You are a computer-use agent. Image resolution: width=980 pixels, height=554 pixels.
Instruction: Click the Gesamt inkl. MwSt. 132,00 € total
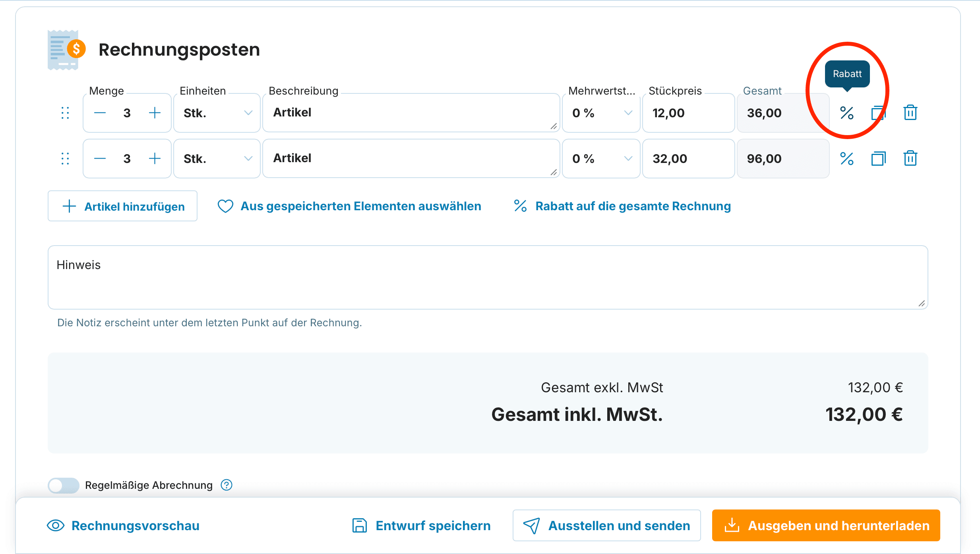pyautogui.click(x=864, y=415)
